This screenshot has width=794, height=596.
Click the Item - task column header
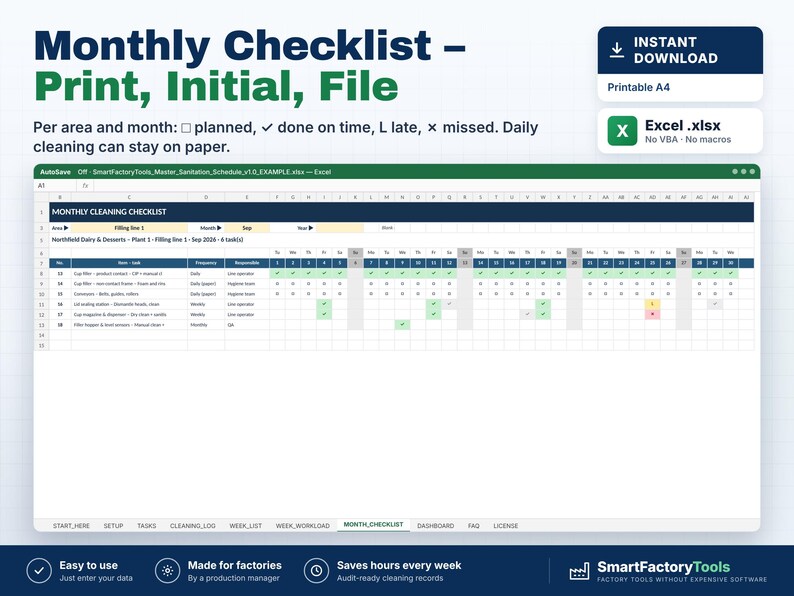[x=129, y=263]
